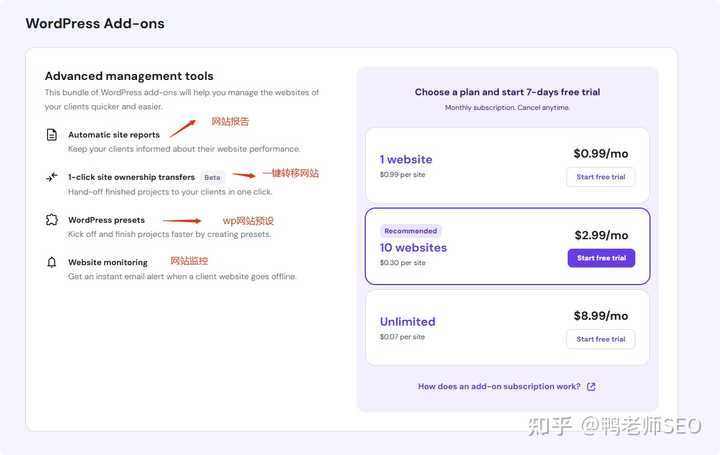Click the '$0.99/mo' price
This screenshot has width=720, height=455.
[x=601, y=153]
